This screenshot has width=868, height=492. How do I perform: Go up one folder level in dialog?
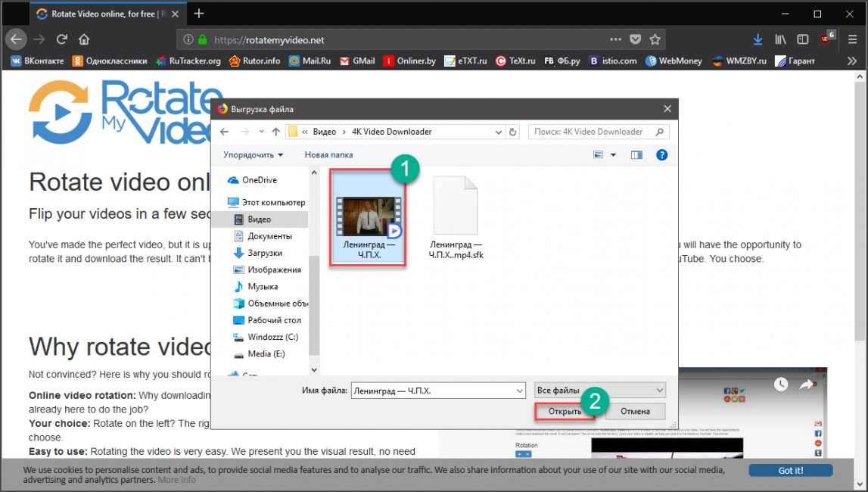click(275, 132)
